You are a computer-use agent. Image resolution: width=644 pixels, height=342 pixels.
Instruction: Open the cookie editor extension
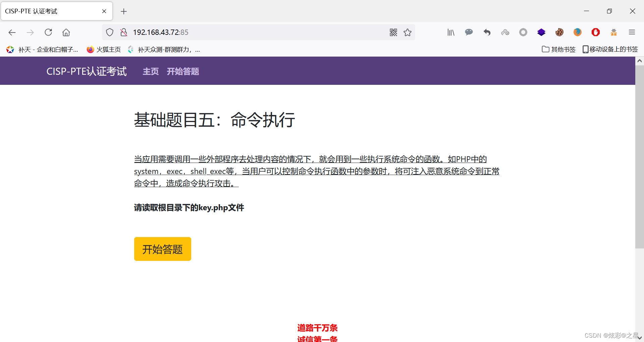click(559, 32)
